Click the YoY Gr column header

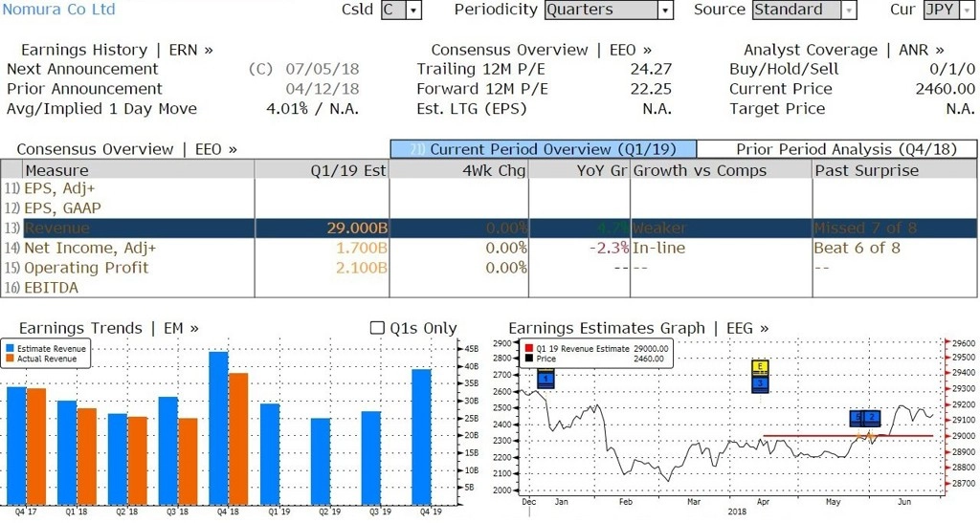click(579, 170)
